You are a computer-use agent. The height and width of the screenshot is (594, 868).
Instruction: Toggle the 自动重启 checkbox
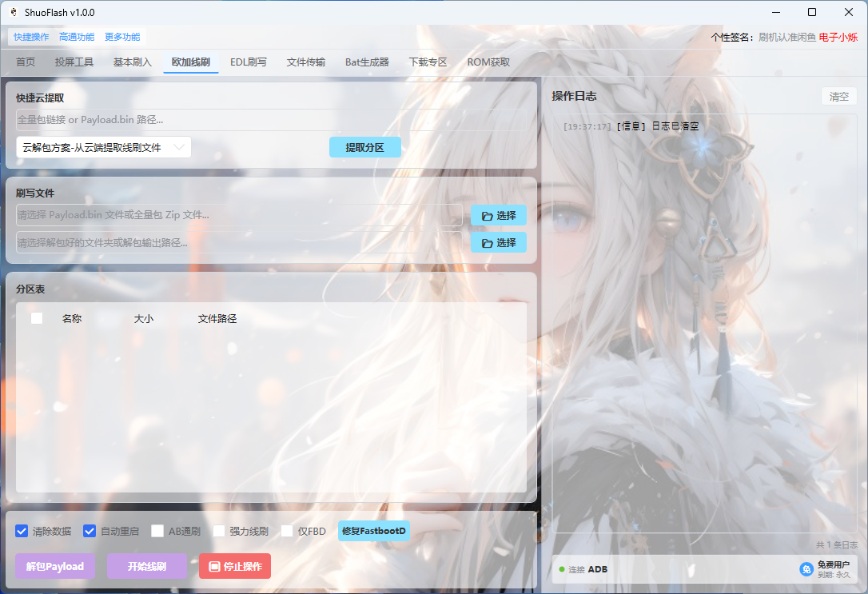click(90, 531)
